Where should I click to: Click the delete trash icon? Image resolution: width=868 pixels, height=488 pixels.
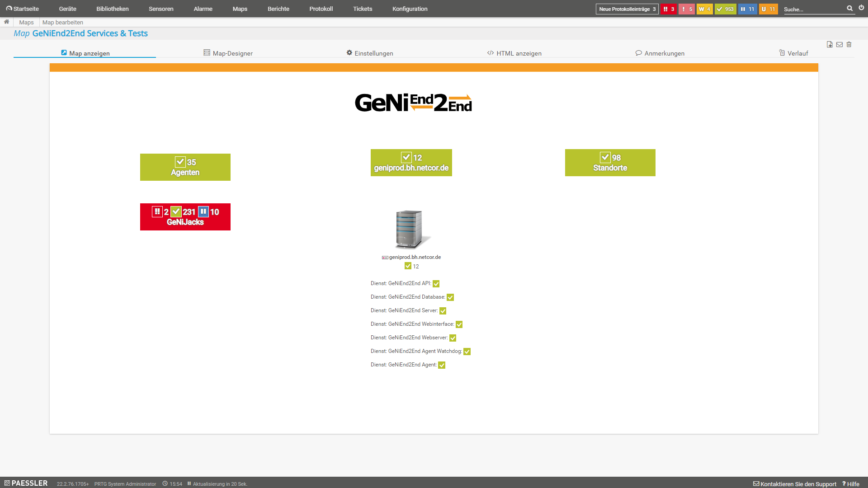[x=849, y=44]
